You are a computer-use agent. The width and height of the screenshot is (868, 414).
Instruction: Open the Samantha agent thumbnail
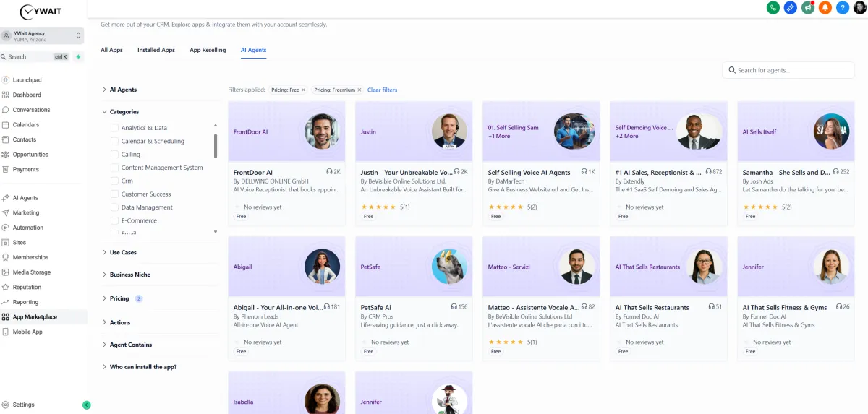point(831,131)
